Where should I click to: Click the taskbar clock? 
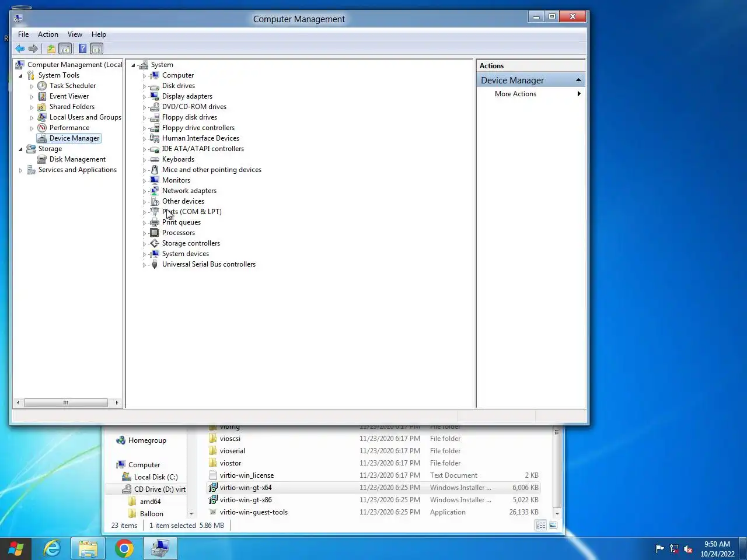point(717,549)
